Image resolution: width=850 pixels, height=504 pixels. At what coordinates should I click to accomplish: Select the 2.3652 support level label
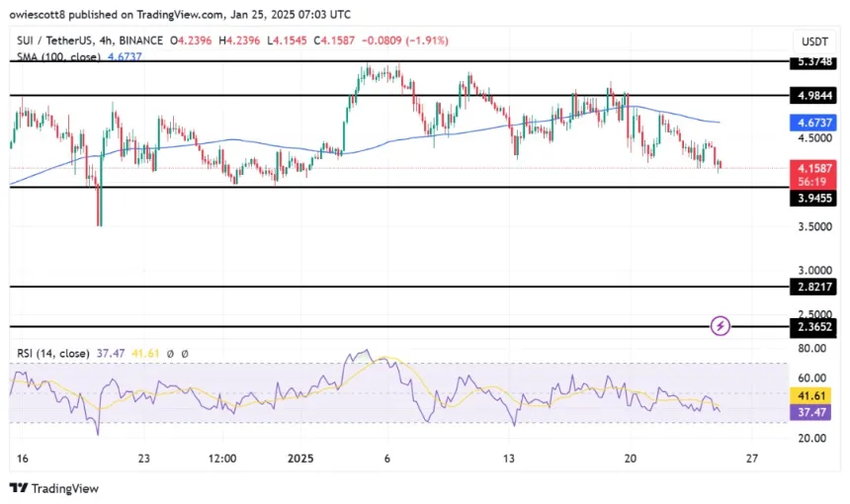[x=815, y=327]
